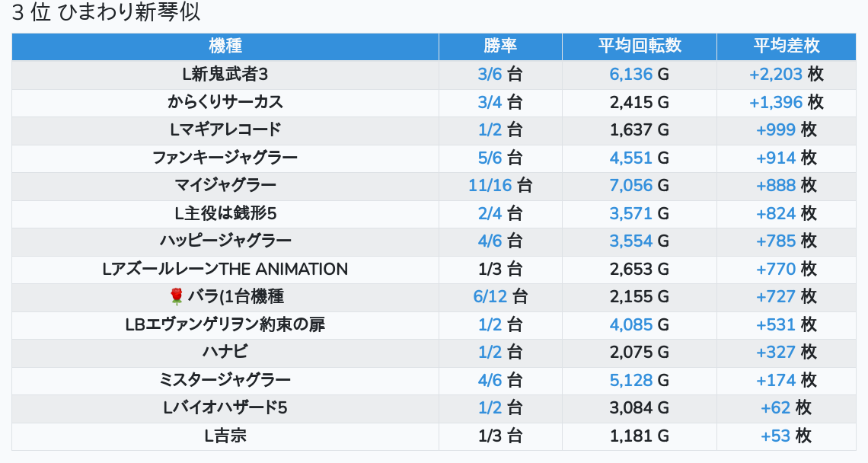
Task: Click the +999 link for Lマギアレコード
Action: (776, 129)
